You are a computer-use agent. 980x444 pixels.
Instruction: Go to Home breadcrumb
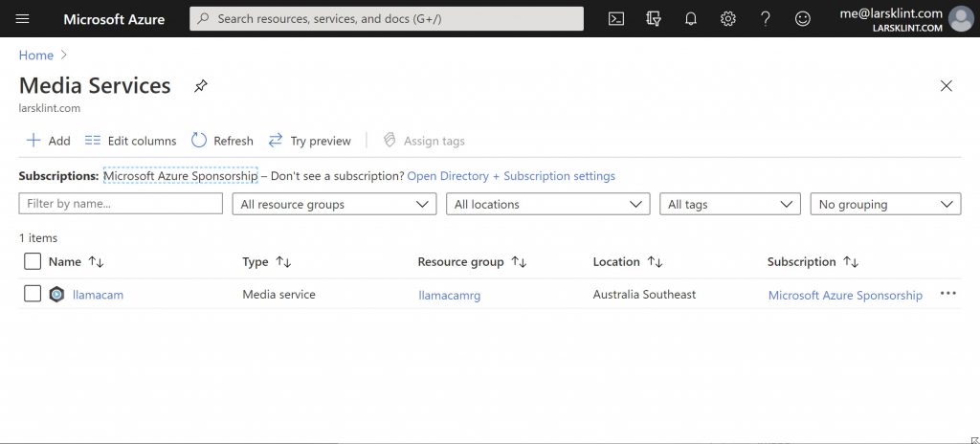coord(35,55)
